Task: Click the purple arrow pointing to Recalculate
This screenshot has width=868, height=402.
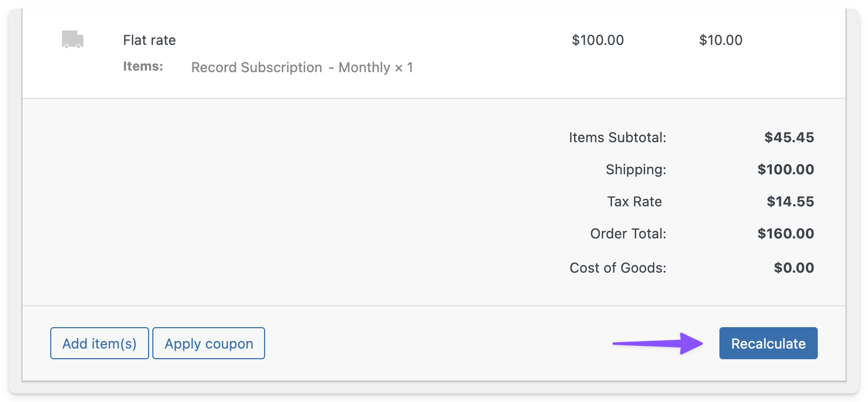Action: [x=658, y=343]
